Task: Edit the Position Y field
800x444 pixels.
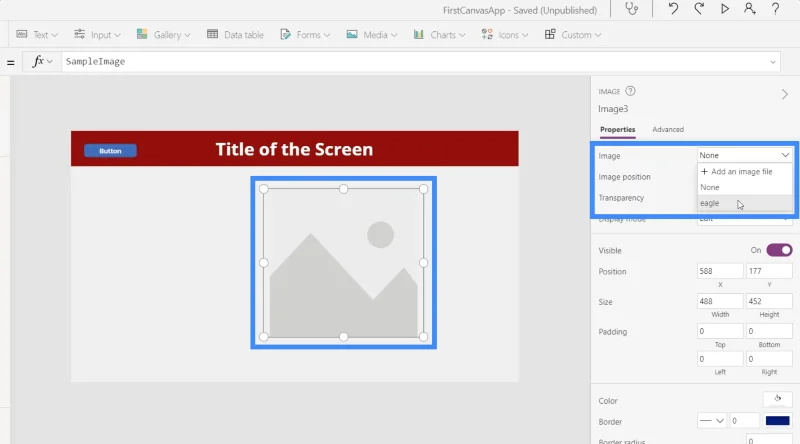Action: [769, 271]
